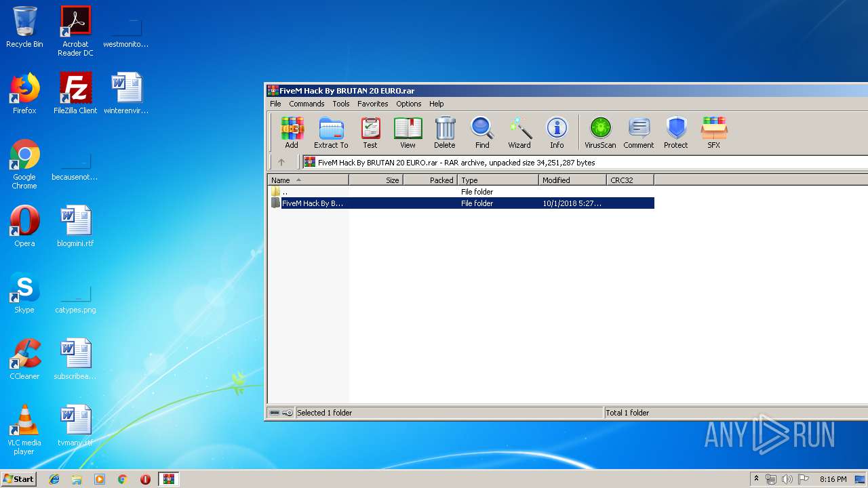Sort by the Packed column header
This screenshot has height=488, width=868.
pos(431,180)
